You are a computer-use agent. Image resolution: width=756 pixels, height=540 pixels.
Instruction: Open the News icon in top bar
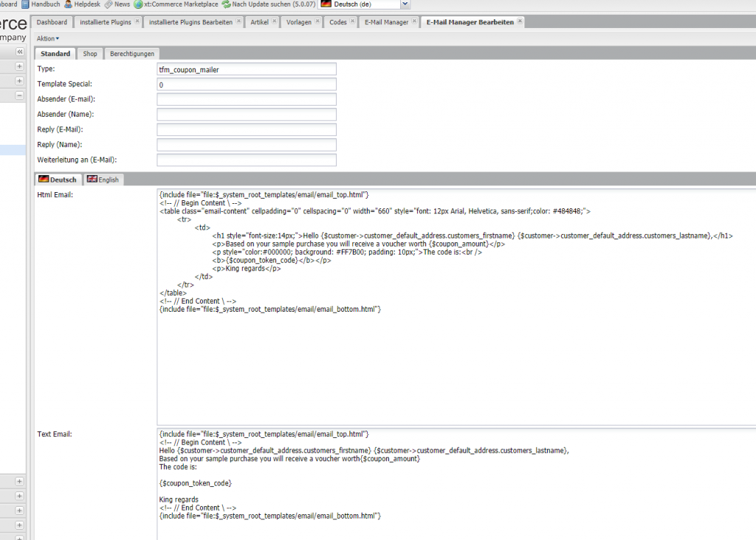pos(109,4)
